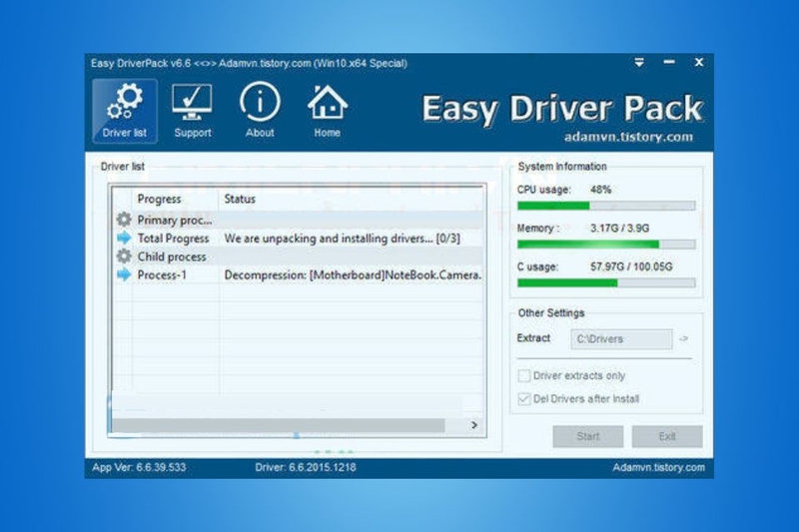The height and width of the screenshot is (532, 799).
Task: Click the Extract path field C:\Drivers
Action: point(621,339)
